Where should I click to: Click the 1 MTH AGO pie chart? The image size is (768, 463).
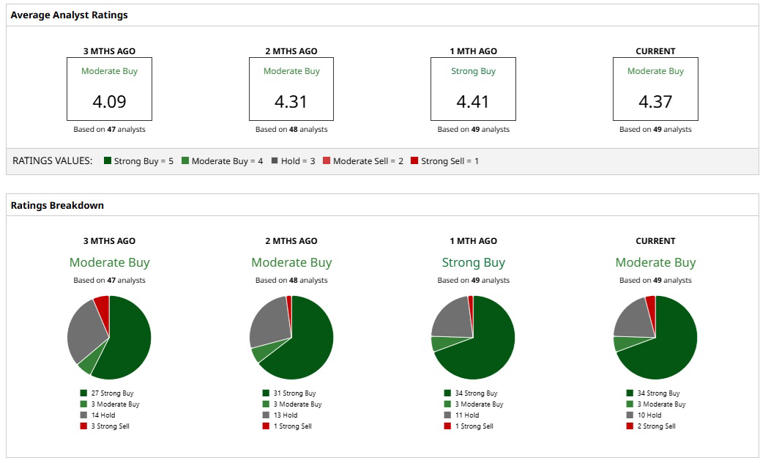click(473, 338)
